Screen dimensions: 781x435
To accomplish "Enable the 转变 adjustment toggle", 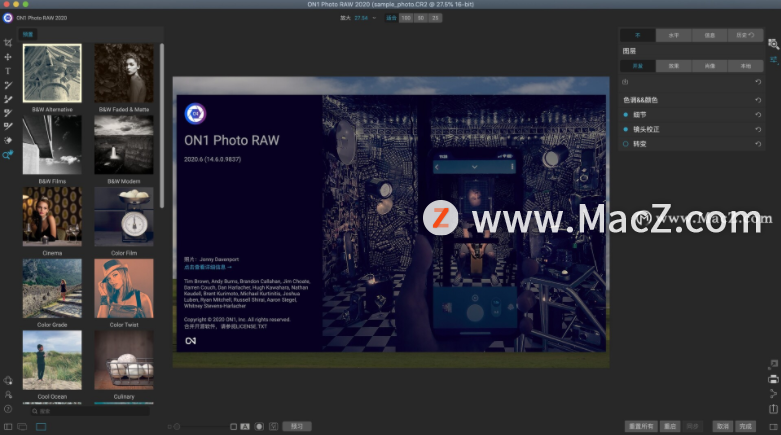I will [626, 144].
